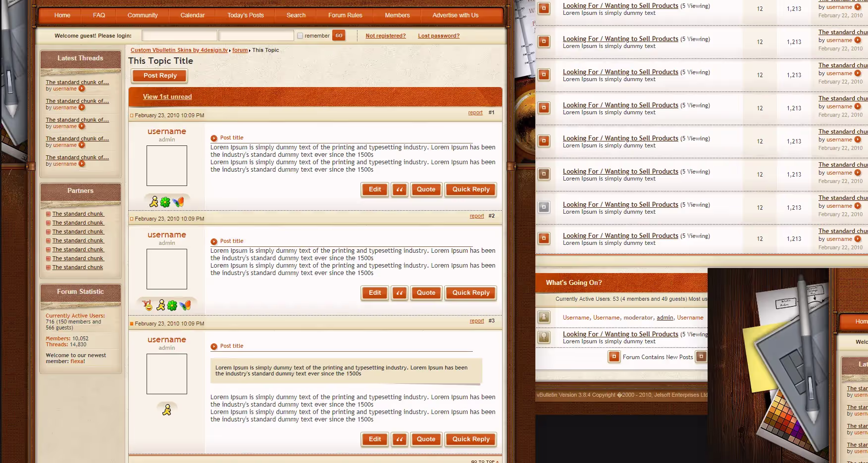Open the 'Lost password?' link
This screenshot has width=868, height=463.
point(439,36)
